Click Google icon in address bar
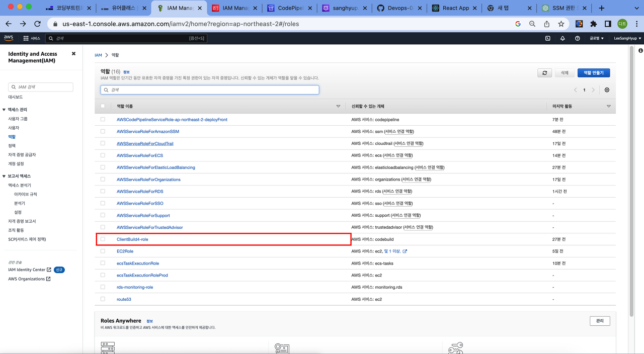This screenshot has height=354, width=644. (518, 24)
